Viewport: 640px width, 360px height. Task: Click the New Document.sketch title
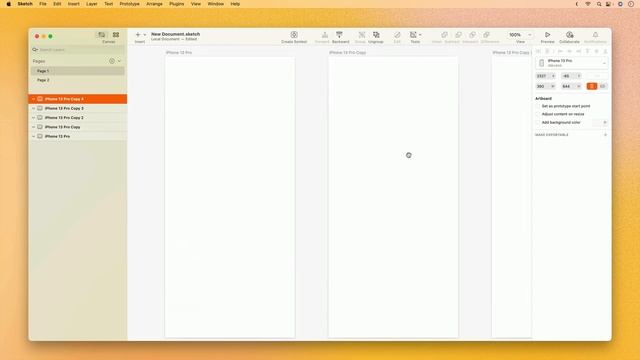click(176, 34)
